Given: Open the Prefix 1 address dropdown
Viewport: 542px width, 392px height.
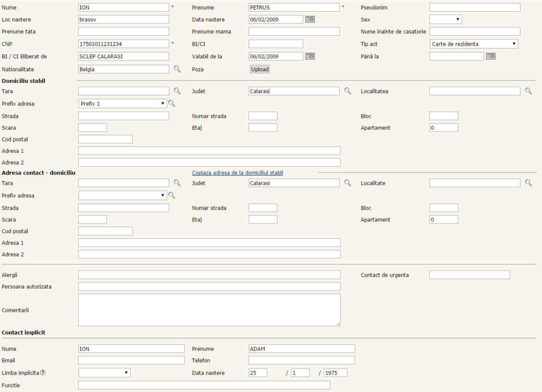Looking at the screenshot, I should [x=122, y=104].
